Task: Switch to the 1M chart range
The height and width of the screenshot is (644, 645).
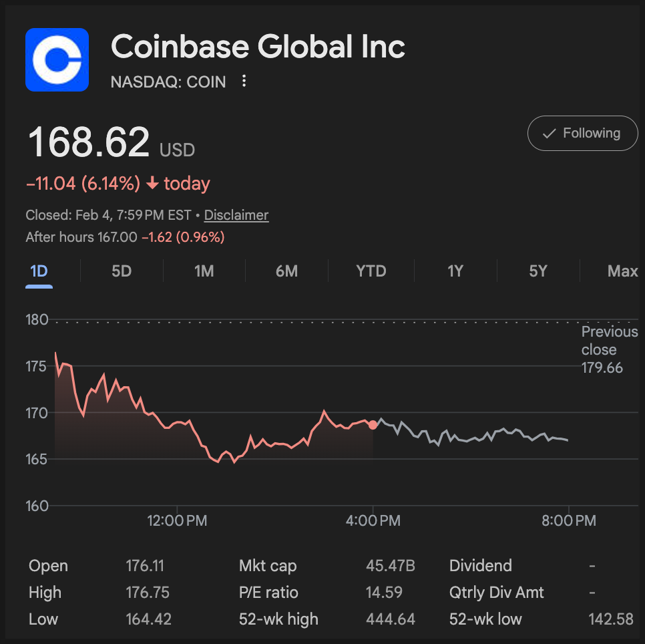Action: tap(204, 271)
